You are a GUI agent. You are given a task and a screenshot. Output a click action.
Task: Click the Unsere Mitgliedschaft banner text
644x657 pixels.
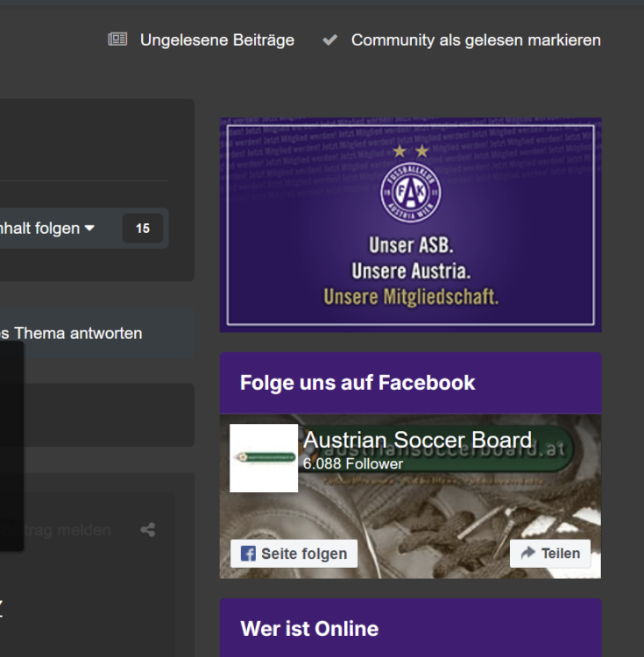[x=410, y=297]
